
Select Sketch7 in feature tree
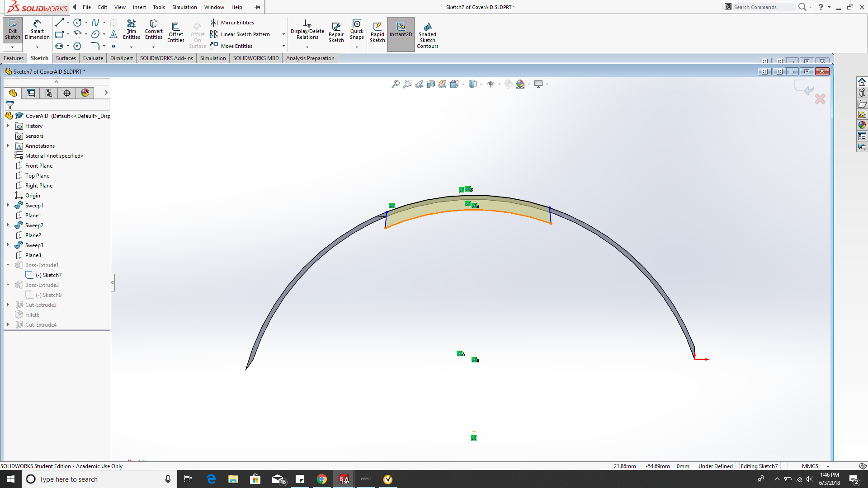(49, 275)
